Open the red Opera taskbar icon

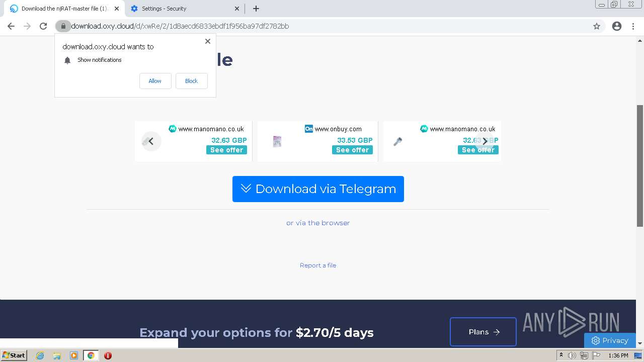pos(108,355)
